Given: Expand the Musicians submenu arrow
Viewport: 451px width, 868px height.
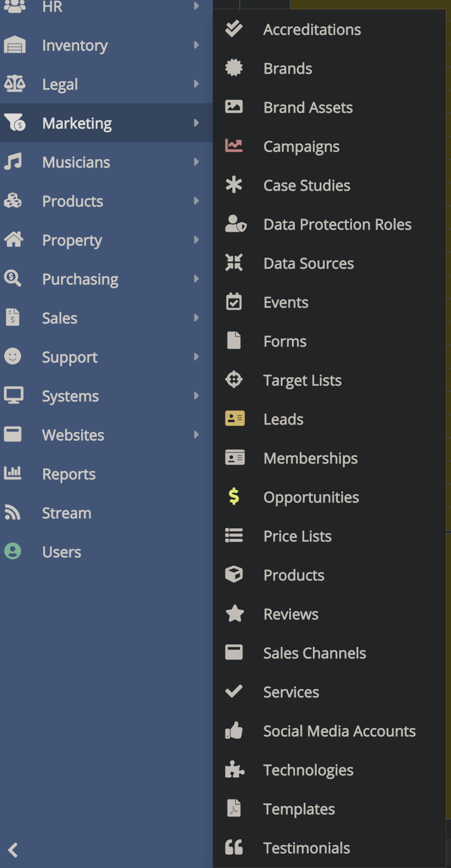Looking at the screenshot, I should click(x=196, y=162).
